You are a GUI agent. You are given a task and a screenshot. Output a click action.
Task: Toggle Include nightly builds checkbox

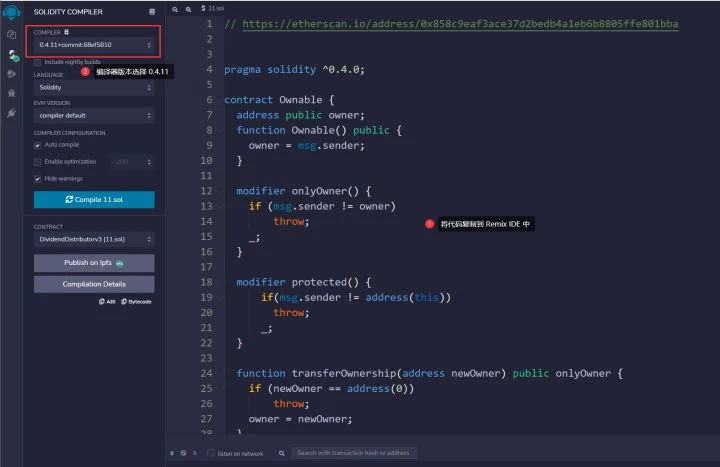point(37,62)
